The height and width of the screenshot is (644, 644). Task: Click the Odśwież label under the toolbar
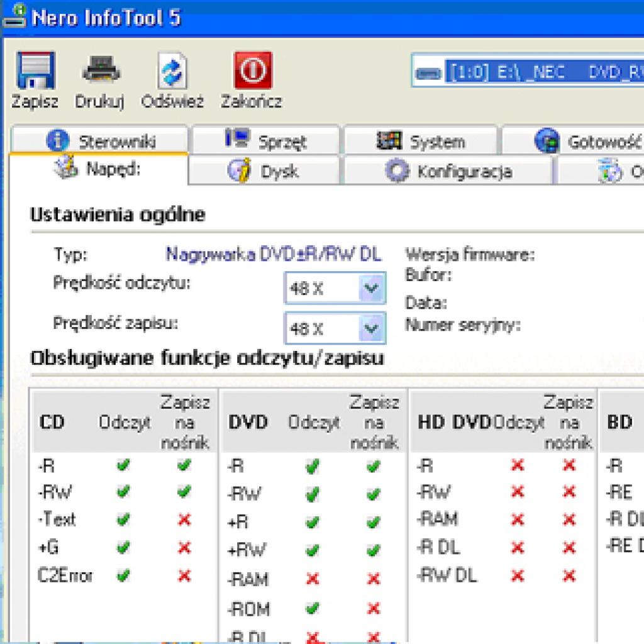pos(172,101)
